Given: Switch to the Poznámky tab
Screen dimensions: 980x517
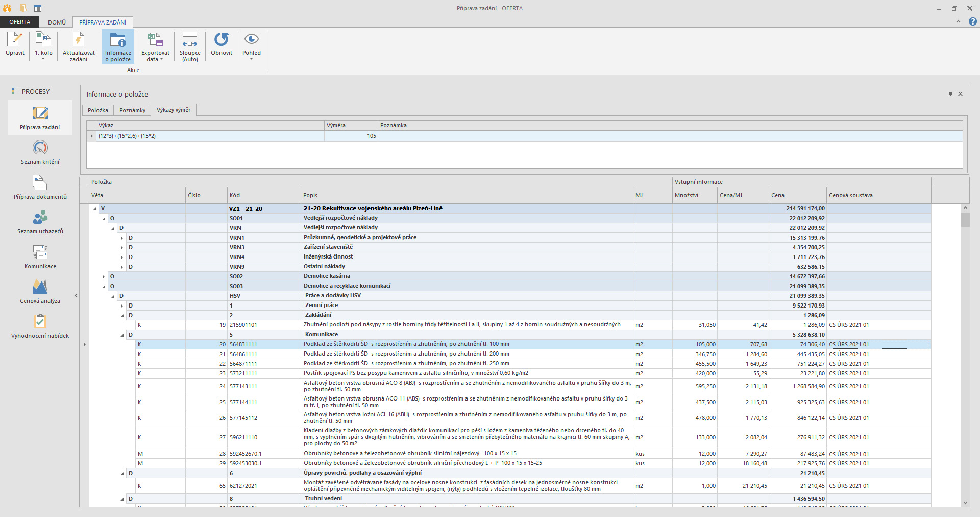Looking at the screenshot, I should 132,110.
